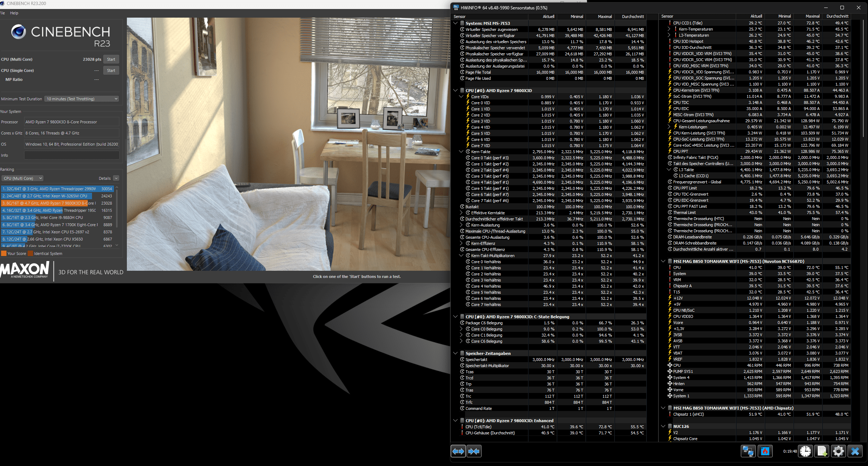868x466 pixels.
Task: Click the fan icon beside Hinten
Action: point(670,384)
